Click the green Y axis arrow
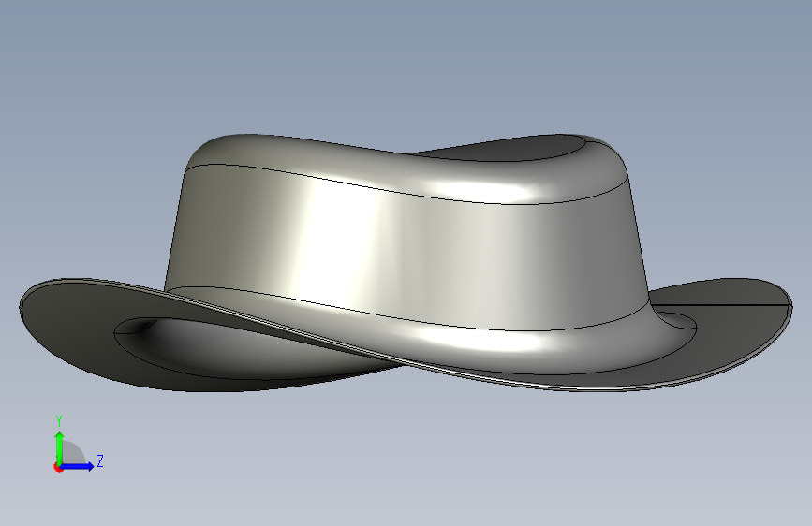Image resolution: width=812 pixels, height=526 pixels. 60,448
